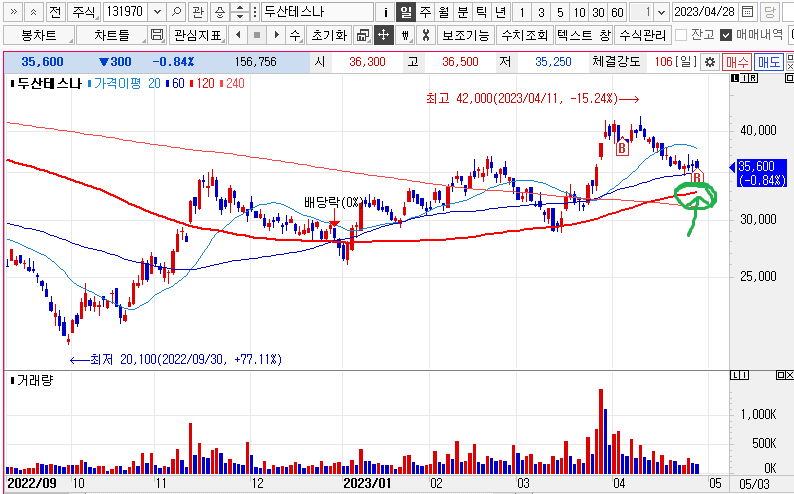Select the 년 yearly chart period
794x494 pixels.
pos(500,12)
